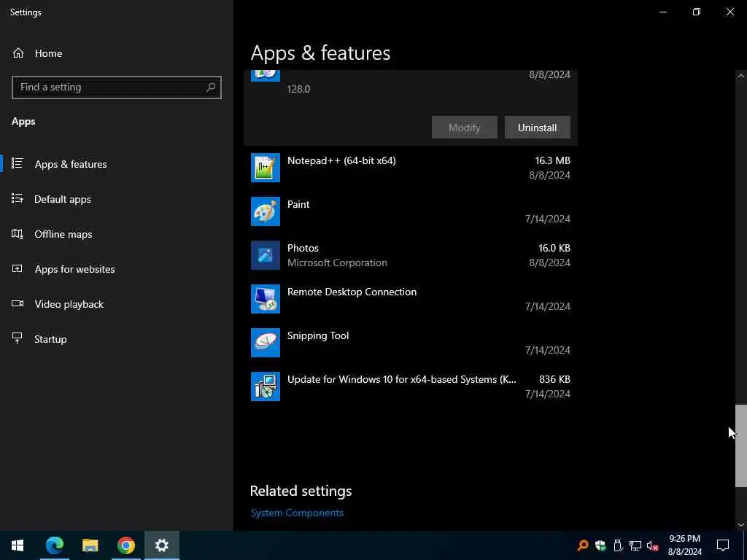Click the Find a setting search box
Viewport: 747px width, 560px height.
(117, 87)
